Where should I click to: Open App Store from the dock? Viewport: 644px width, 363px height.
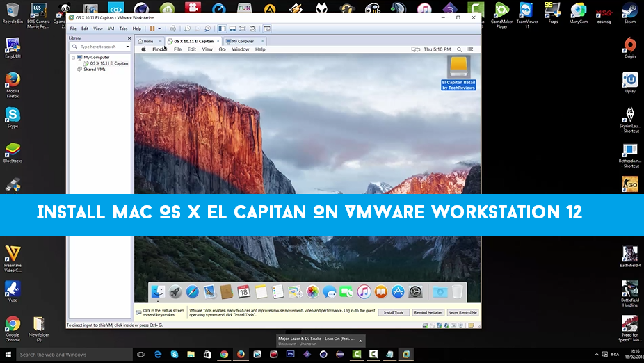click(x=398, y=292)
